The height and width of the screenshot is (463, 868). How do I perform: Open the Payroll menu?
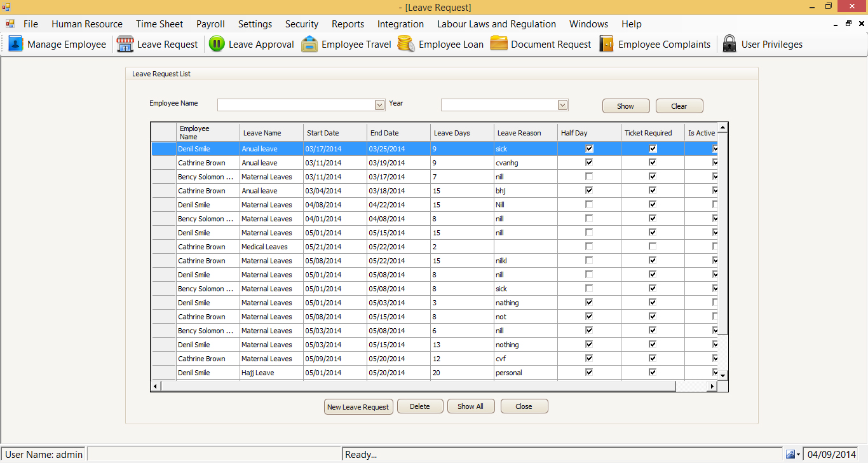pos(210,24)
